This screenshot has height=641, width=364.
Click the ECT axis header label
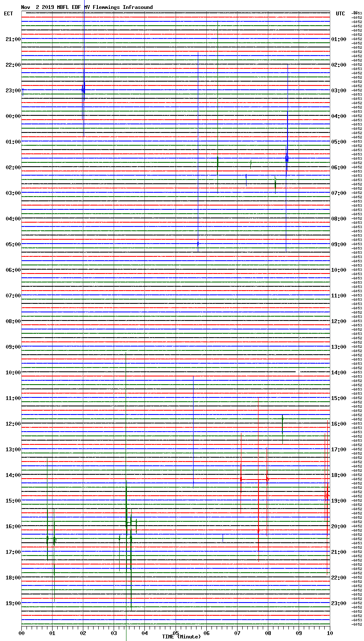(9, 14)
